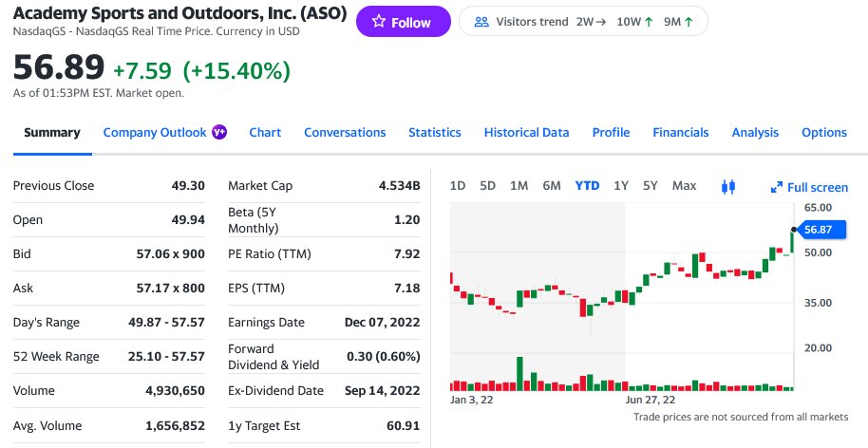Click the Jun 27, 22 axis label
The image size is (868, 448).
[651, 400]
